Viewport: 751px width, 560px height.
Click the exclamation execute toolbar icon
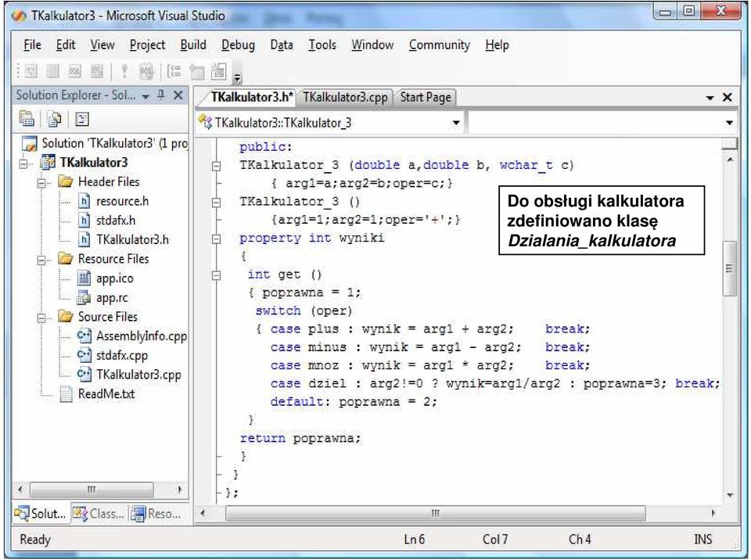(124, 71)
